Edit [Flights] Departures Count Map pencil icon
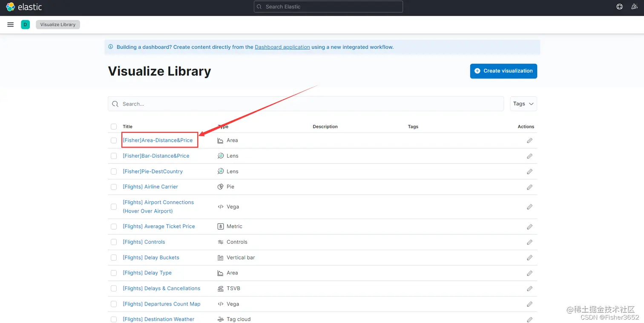Viewport: 644px width, 323px height. point(529,304)
